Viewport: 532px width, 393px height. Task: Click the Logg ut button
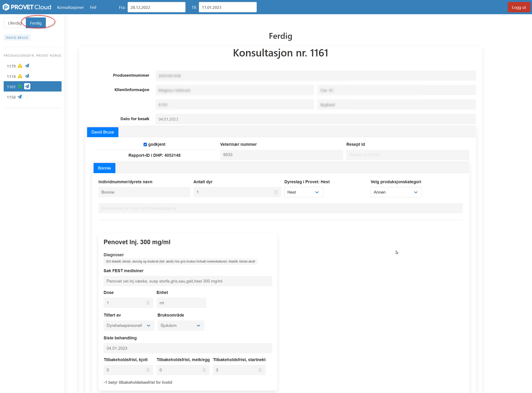click(x=519, y=7)
